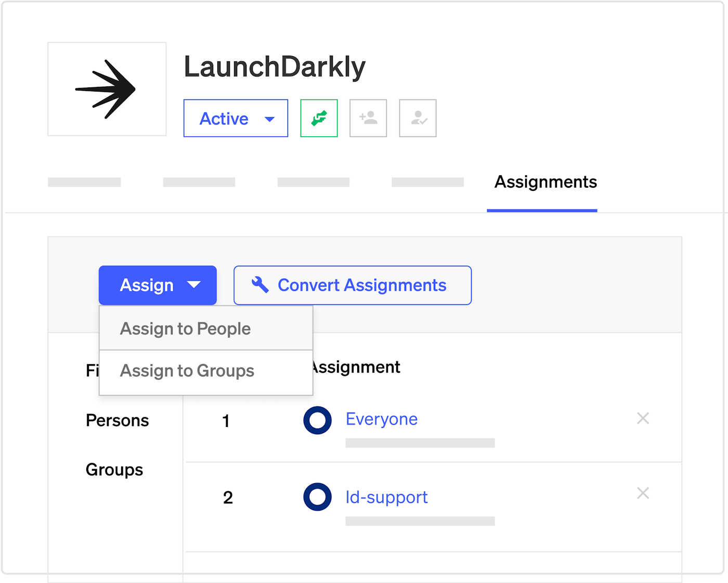728x583 pixels.
Task: Filter assignments by Persons
Action: pyautogui.click(x=118, y=420)
